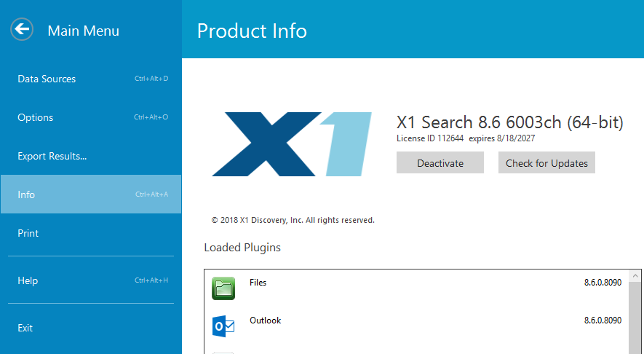Viewport: 644px width, 354px height.
Task: Click the Files plugin version number
Action: pyautogui.click(x=603, y=283)
